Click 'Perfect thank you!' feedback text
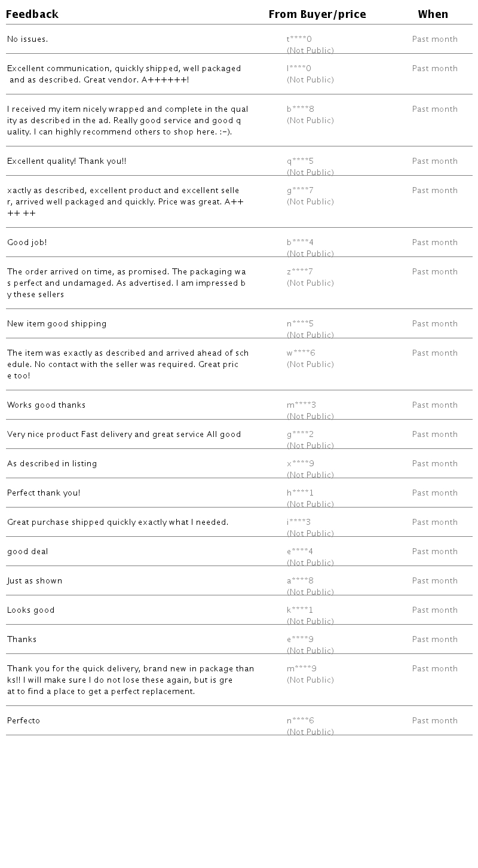This screenshot has height=868, width=478. [x=44, y=493]
